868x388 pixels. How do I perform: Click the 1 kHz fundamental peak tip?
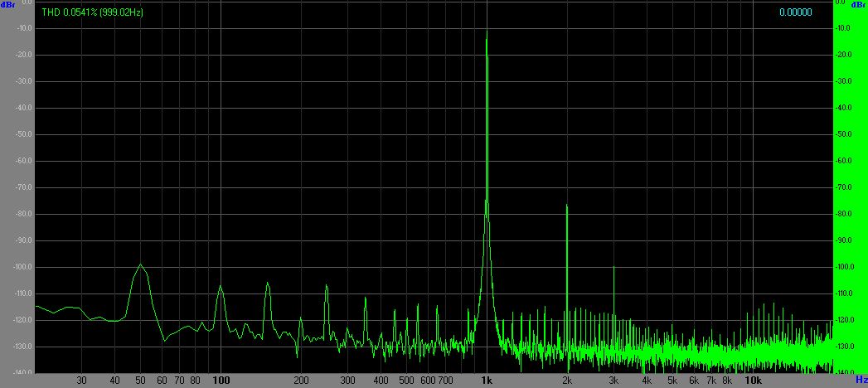(x=487, y=32)
